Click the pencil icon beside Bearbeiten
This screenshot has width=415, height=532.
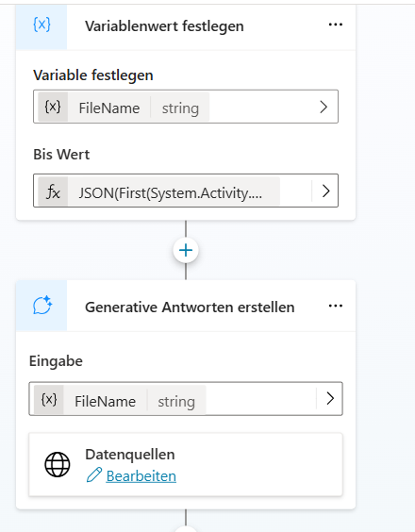point(94,475)
